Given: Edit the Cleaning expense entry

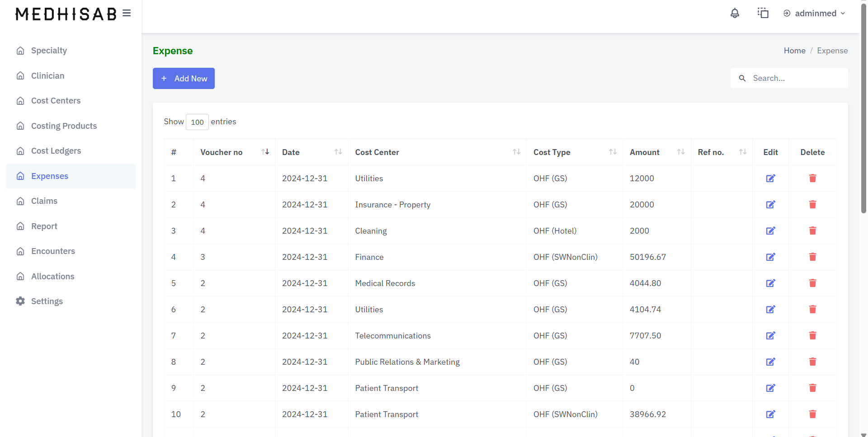Looking at the screenshot, I should [x=770, y=231].
